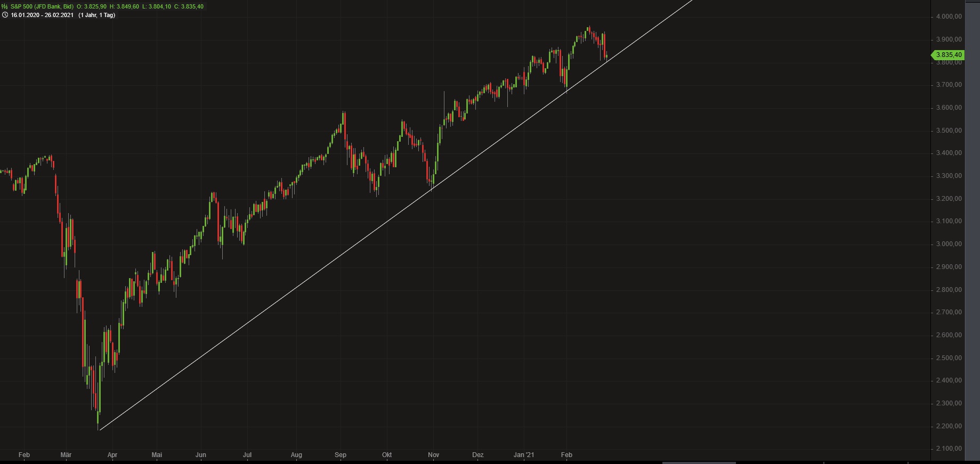This screenshot has width=980, height=464.
Task: Open the (1 Jahr, 1 Tag) period selector
Action: (x=96, y=15)
